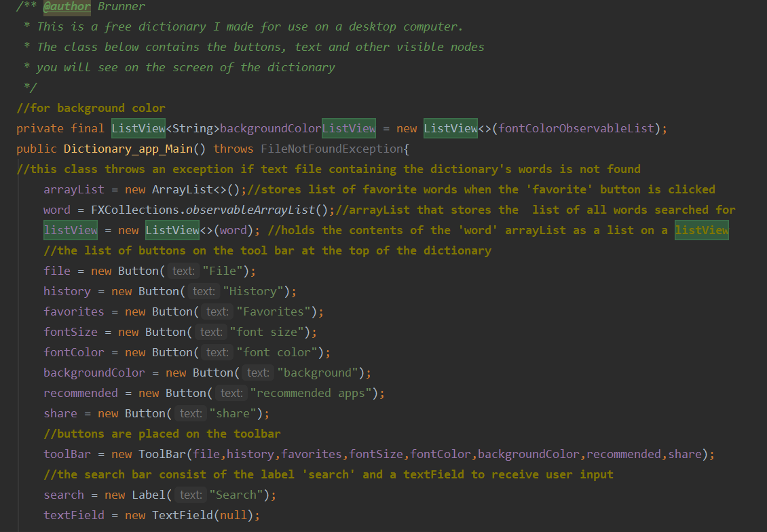Click the ArrayList<>() constructor call
This screenshot has height=532, width=767.
click(195, 190)
